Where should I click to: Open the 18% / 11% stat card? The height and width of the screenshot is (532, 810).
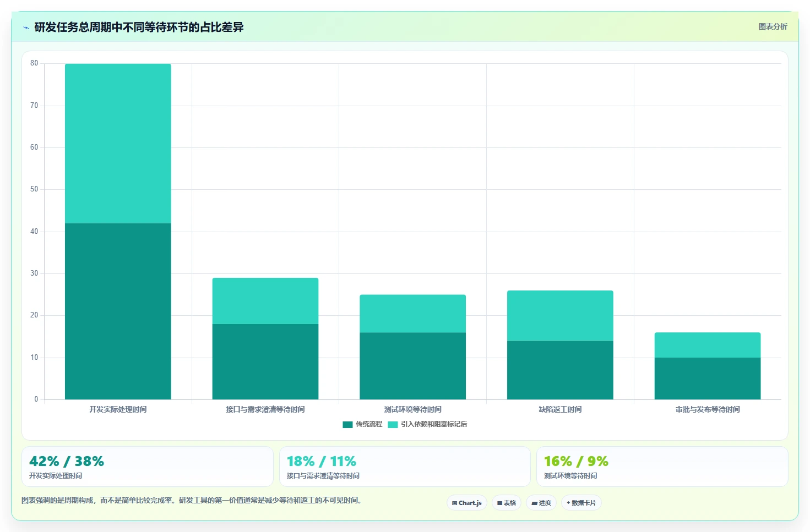(x=405, y=467)
